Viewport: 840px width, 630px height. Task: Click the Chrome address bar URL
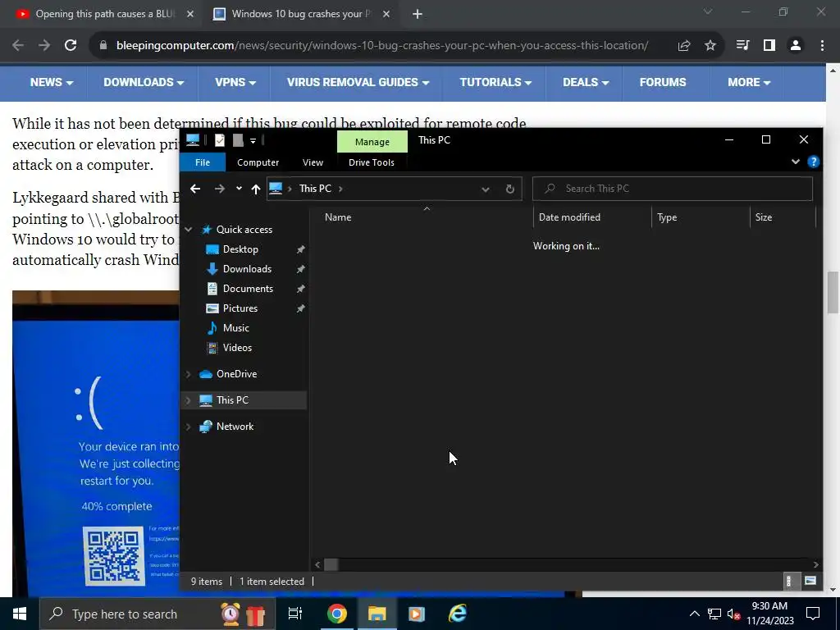pos(382,46)
